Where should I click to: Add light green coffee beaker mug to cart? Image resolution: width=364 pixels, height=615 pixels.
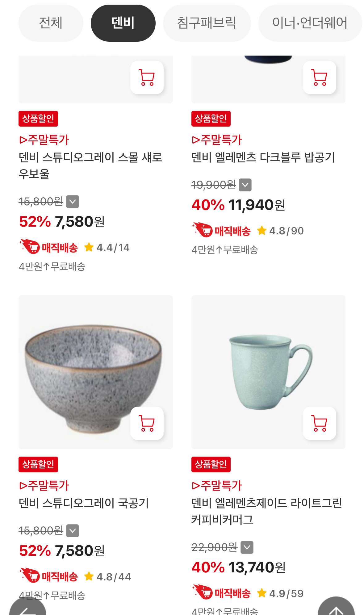319,423
